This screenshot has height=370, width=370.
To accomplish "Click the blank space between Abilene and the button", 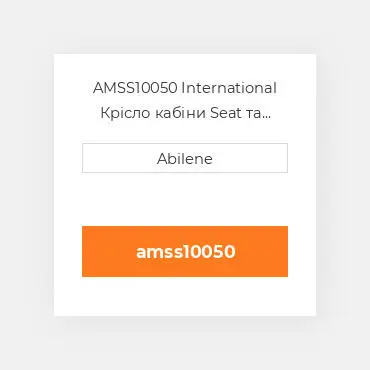I will 185,199.
